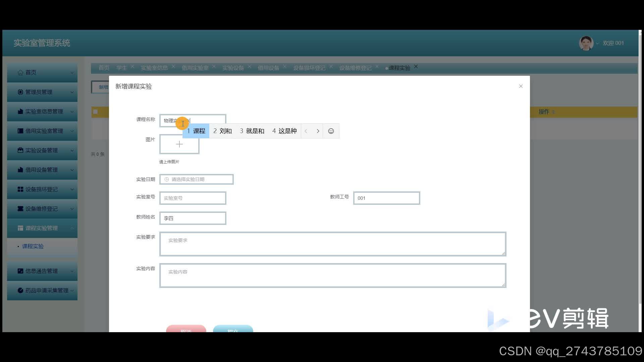Screen dimensions: 644x362
Task: Click the 首页 home icon in sidebar
Action: 20,72
